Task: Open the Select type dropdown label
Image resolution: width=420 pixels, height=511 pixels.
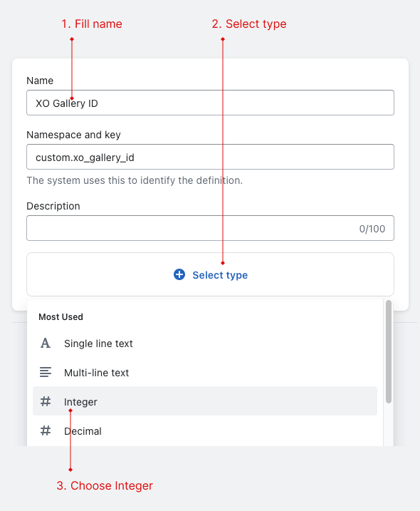Action: [x=220, y=275]
